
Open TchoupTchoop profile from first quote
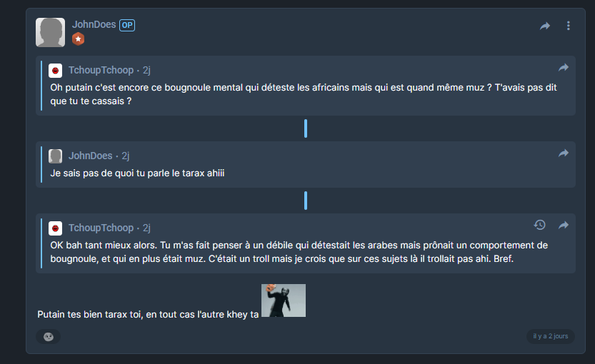(101, 70)
